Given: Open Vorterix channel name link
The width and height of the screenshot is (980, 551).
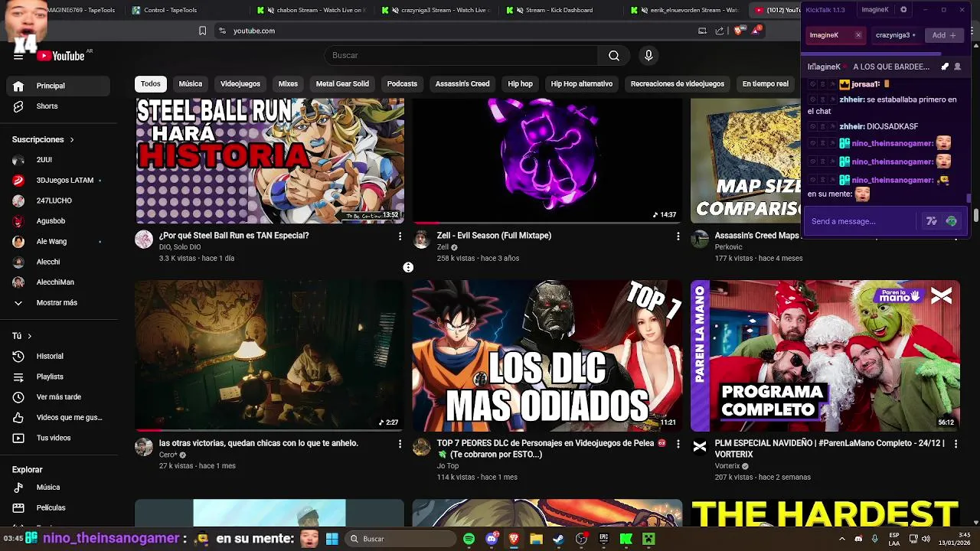Looking at the screenshot, I should (x=727, y=466).
